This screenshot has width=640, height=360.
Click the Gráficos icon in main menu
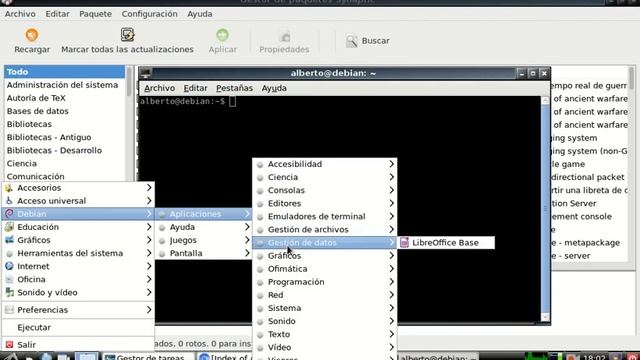(9, 240)
